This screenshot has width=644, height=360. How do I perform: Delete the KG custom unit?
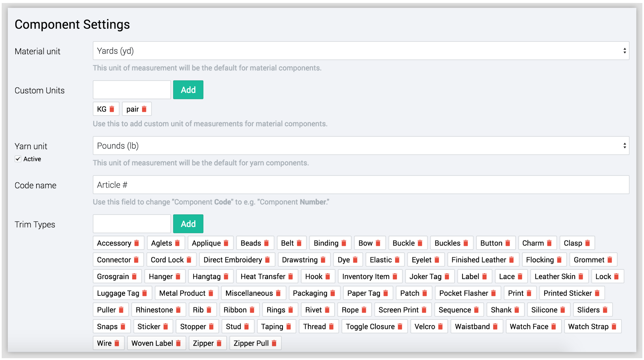(x=112, y=109)
